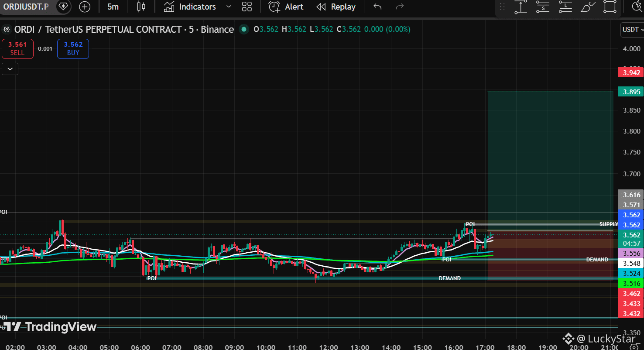This screenshot has width=644, height=350.
Task: Open quick search with the lightning magnifier
Action: (x=638, y=6)
